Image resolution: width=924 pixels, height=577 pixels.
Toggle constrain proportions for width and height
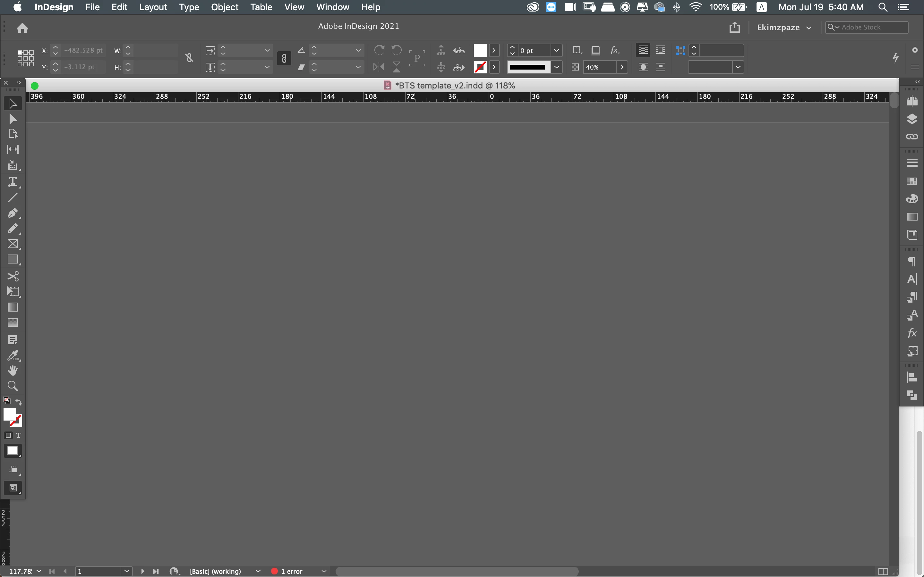tap(189, 58)
